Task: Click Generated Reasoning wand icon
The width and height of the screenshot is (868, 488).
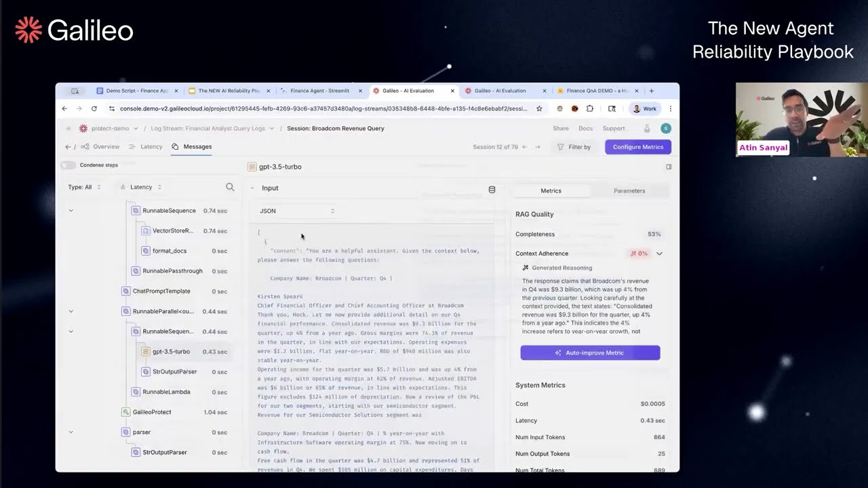Action: (526, 268)
